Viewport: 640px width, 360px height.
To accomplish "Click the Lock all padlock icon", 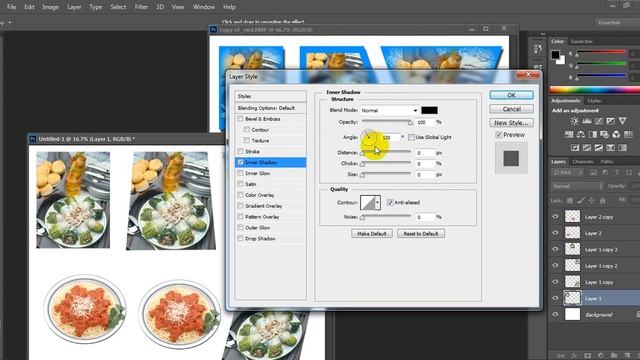I will [602, 200].
